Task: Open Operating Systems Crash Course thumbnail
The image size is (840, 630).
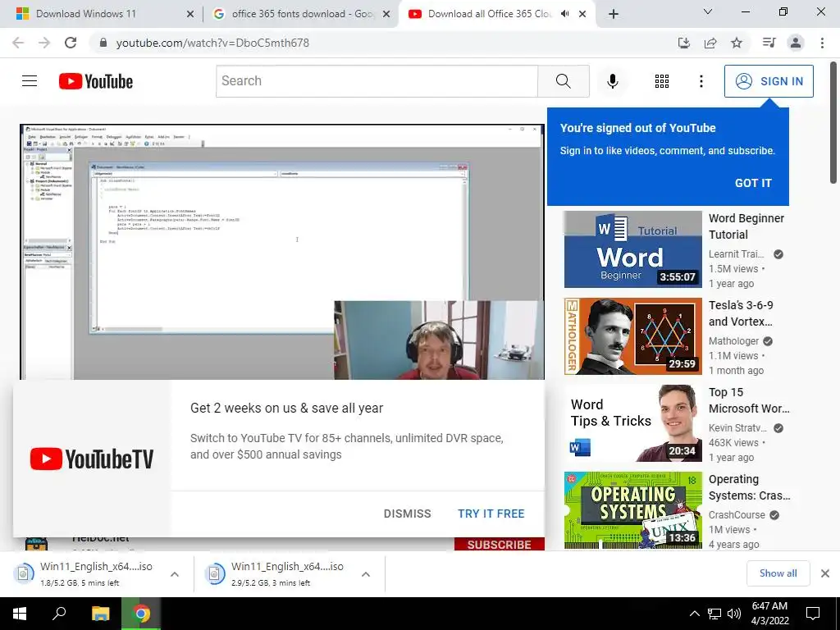Action: coord(632,510)
